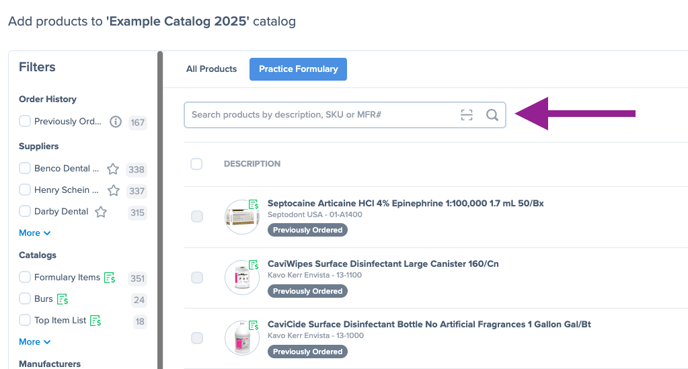Expand More under Catalogs
688x369 pixels.
point(35,342)
